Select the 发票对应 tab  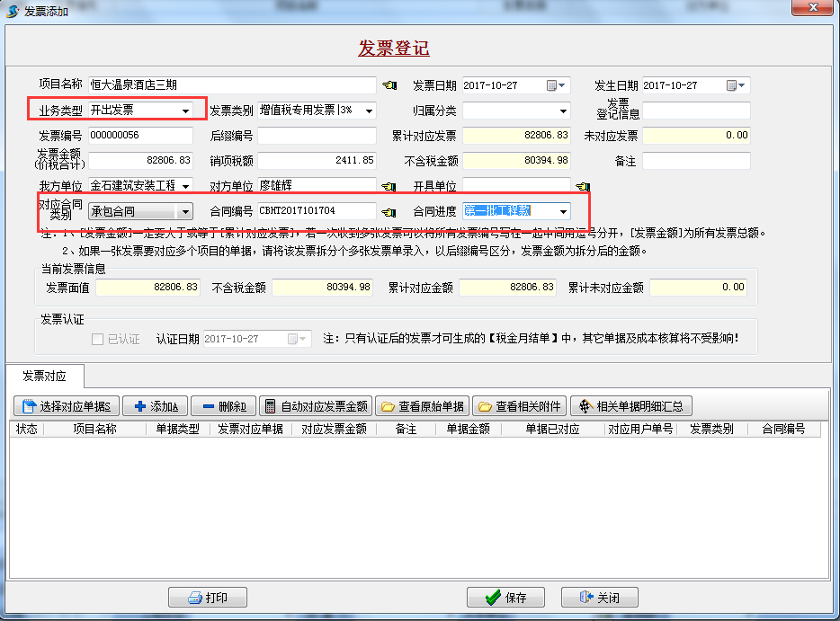[45, 376]
